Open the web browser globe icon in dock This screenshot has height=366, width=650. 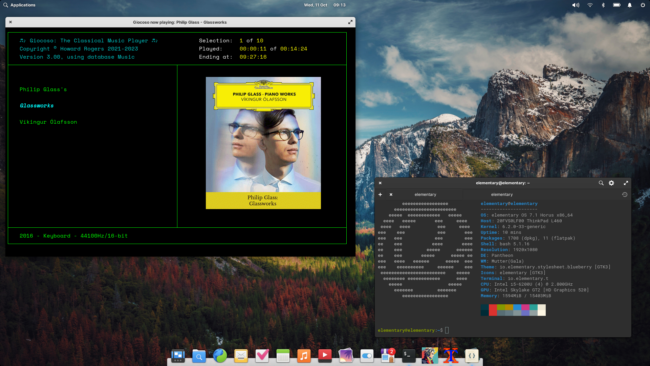(220, 356)
